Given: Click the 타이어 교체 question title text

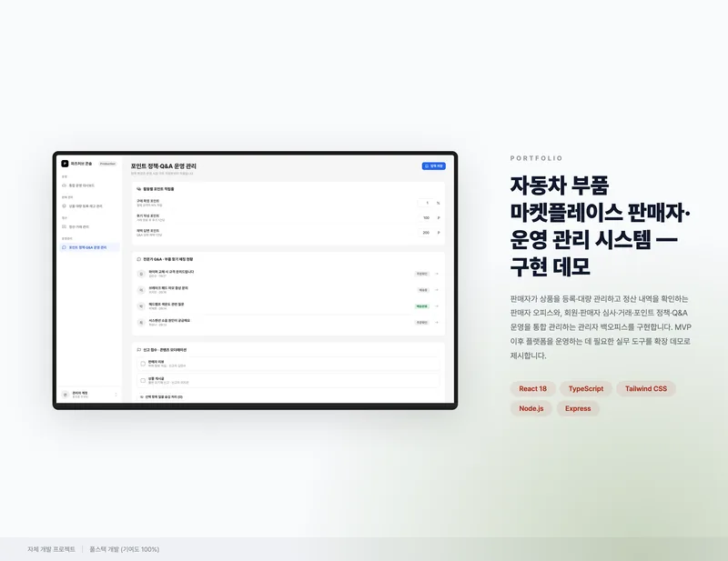Looking at the screenshot, I should click(x=171, y=272).
